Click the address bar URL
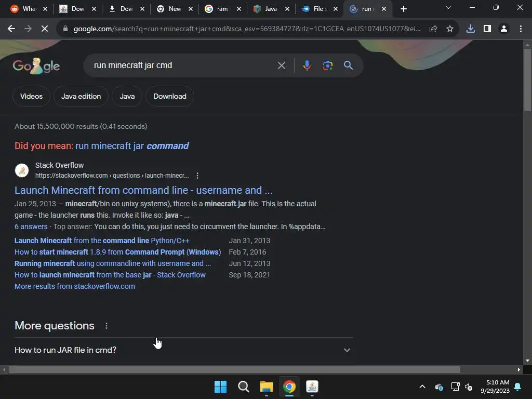Viewport: 532px width, 399px height. pos(247,29)
